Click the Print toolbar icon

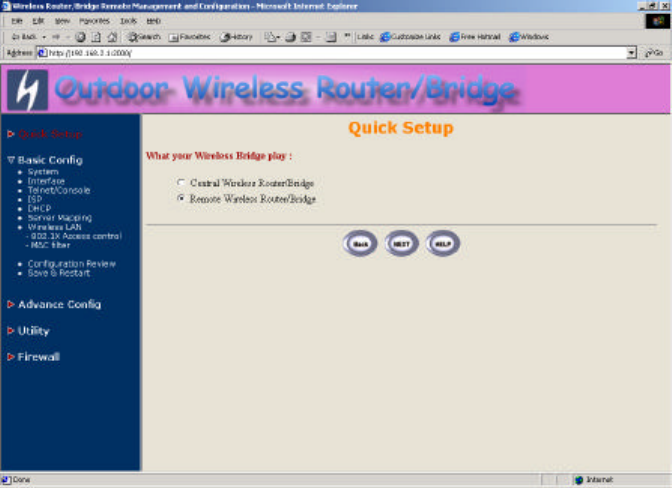point(291,37)
